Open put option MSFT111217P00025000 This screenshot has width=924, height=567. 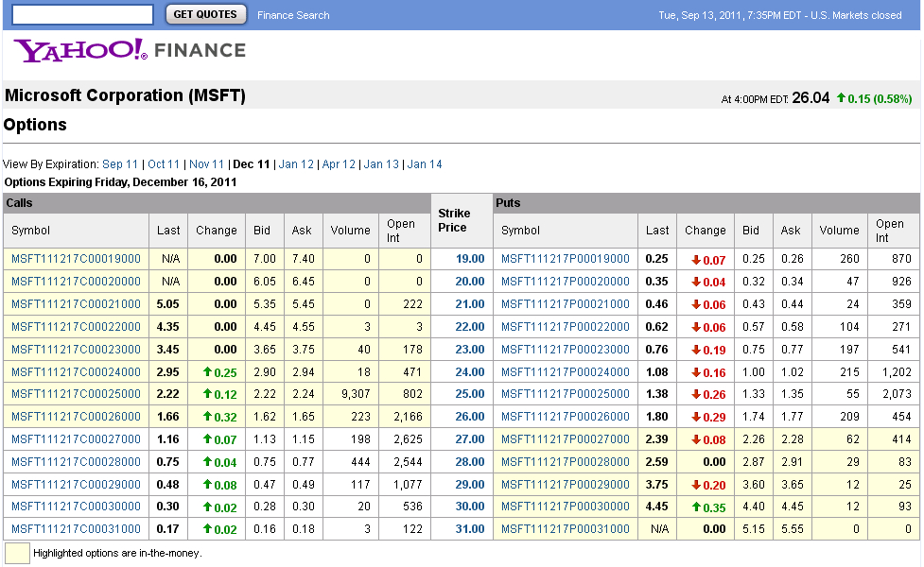566,394
